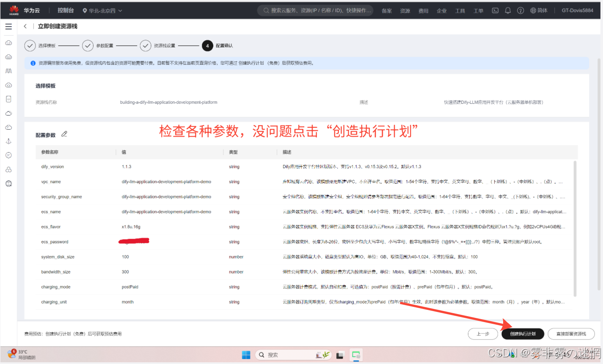Open the 备案 menu in the top bar
The height and width of the screenshot is (364, 603).
(x=387, y=11)
